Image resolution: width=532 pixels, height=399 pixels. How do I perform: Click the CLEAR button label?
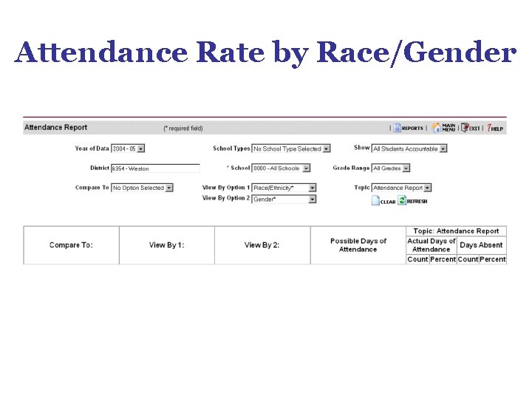coord(388,202)
